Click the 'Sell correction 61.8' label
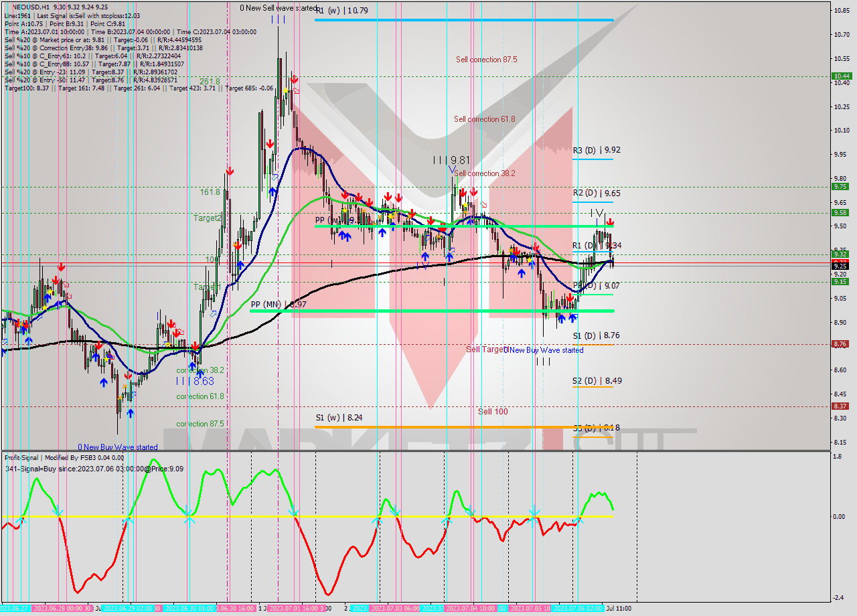The width and height of the screenshot is (857, 616). tap(485, 119)
